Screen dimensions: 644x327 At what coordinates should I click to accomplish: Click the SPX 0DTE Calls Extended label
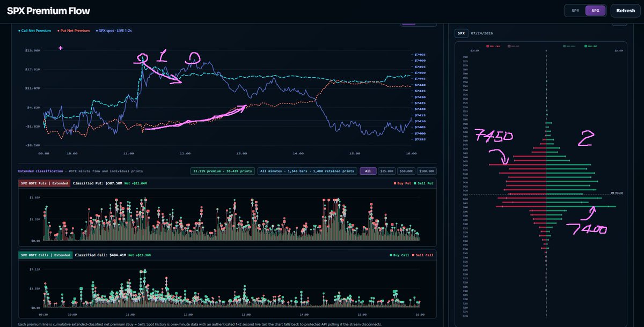[x=45, y=255]
